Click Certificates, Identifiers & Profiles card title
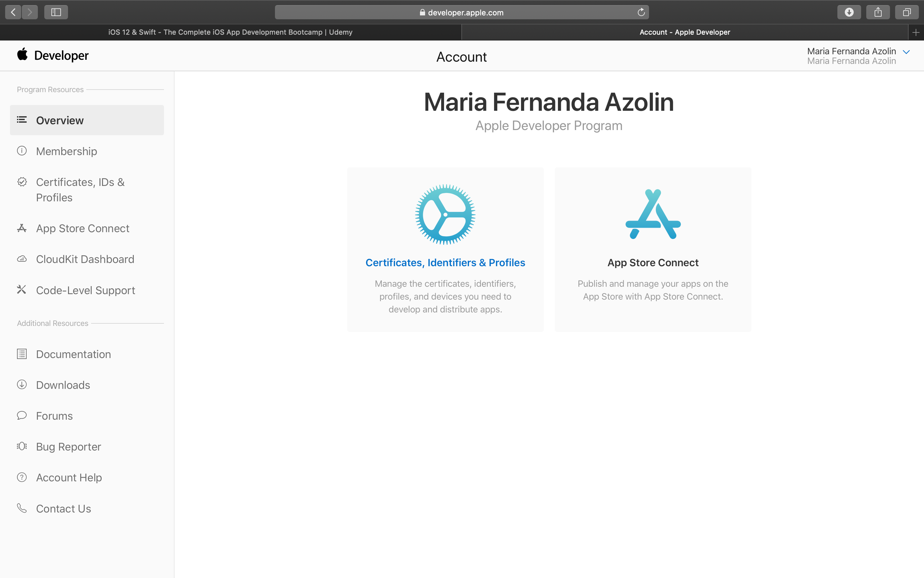The height and width of the screenshot is (578, 924). 445,263
